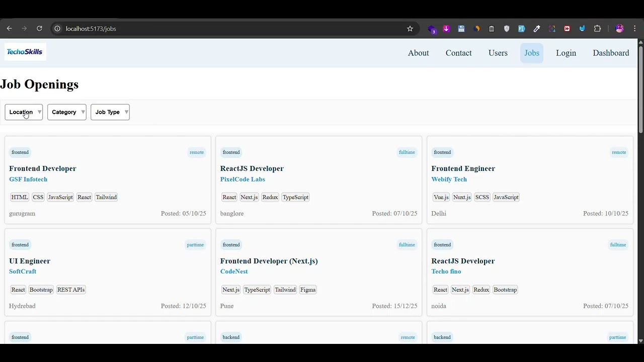Screen dimensions: 644x362
Task: Open the SoftCraft company link
Action: 23,271
